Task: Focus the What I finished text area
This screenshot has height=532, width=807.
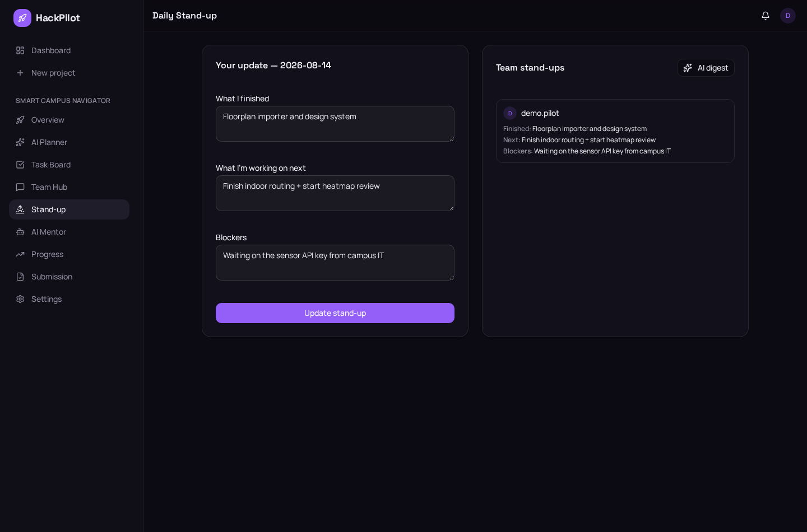Action: tap(335, 124)
